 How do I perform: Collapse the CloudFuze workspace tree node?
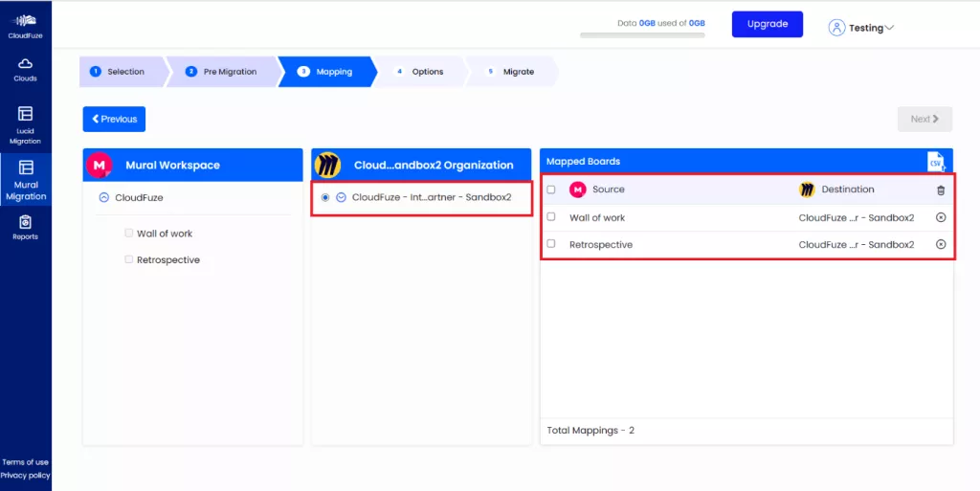click(104, 197)
